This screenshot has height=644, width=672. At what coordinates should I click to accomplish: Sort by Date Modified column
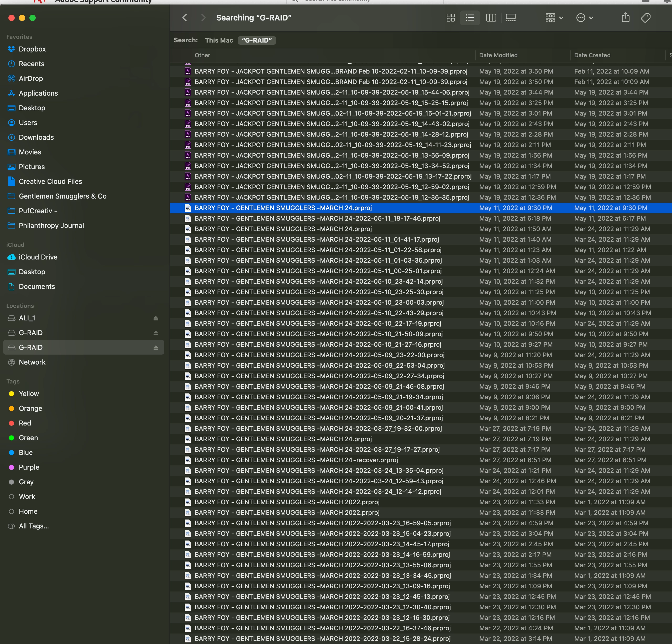coord(498,55)
